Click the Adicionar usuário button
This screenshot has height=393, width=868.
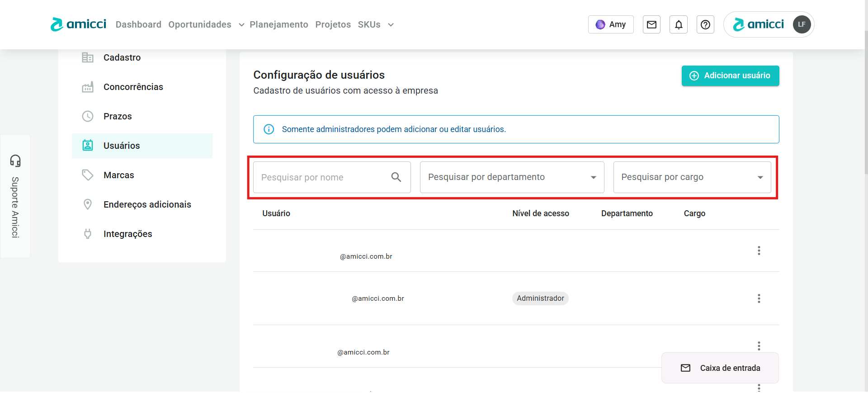pyautogui.click(x=730, y=76)
